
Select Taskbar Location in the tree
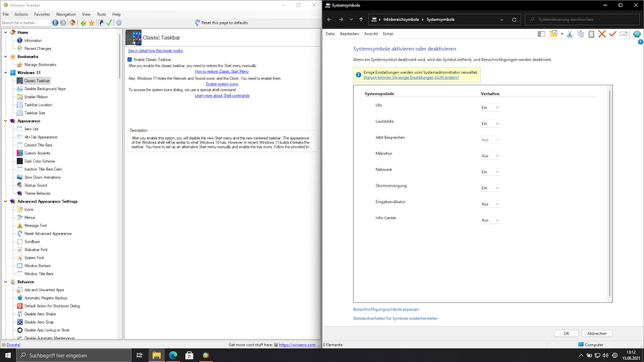[38, 105]
